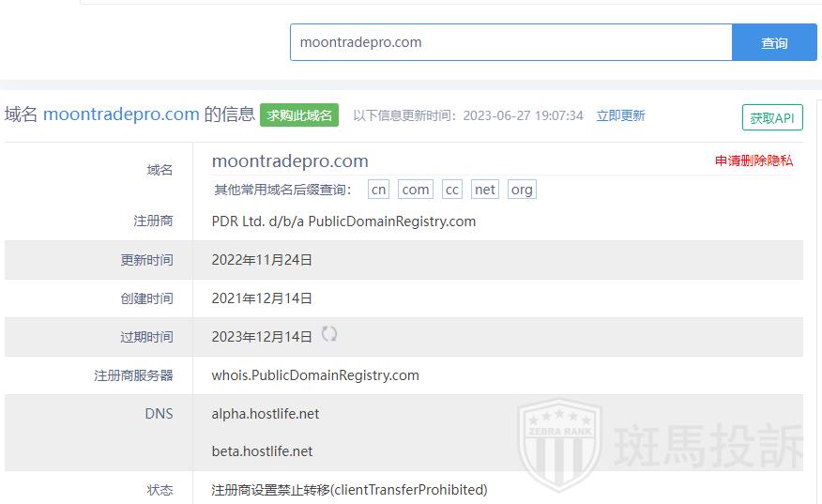Click the 立即更新 update link
This screenshot has height=504, width=822.
620,115
